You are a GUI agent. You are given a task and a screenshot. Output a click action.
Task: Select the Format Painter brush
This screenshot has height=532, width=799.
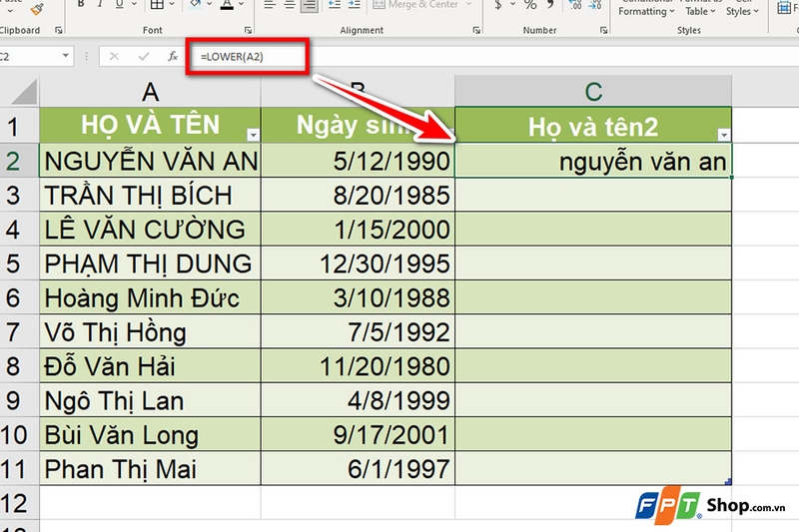click(x=37, y=8)
